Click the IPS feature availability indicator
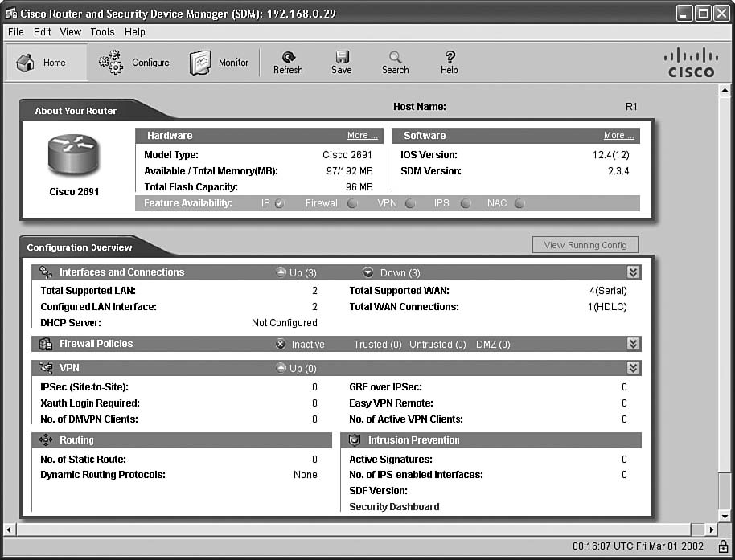 click(x=466, y=203)
